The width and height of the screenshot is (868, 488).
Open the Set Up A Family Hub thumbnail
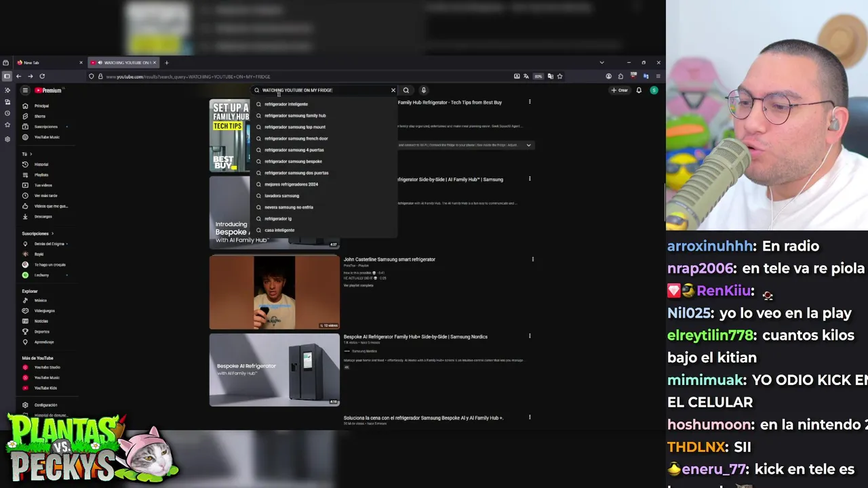click(x=229, y=136)
